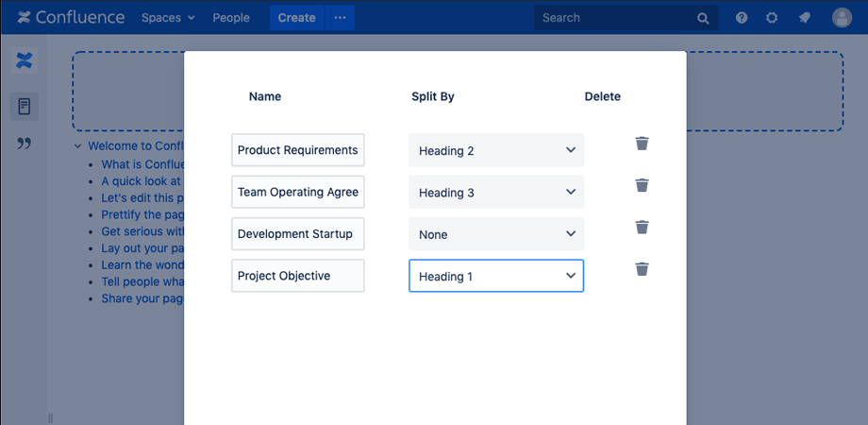The height and width of the screenshot is (425, 868).
Task: Open the 'A quick look at' page link
Action: click(142, 181)
